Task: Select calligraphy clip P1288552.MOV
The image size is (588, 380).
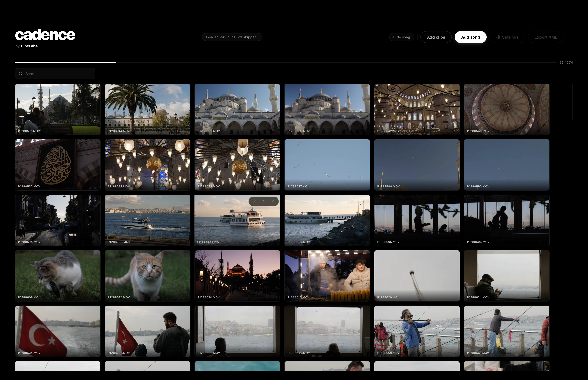Action: 58,165
